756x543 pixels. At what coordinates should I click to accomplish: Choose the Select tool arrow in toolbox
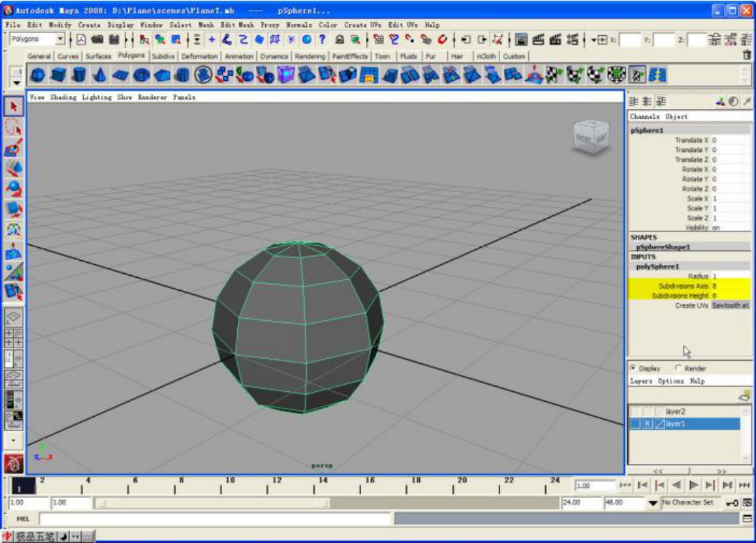14,107
